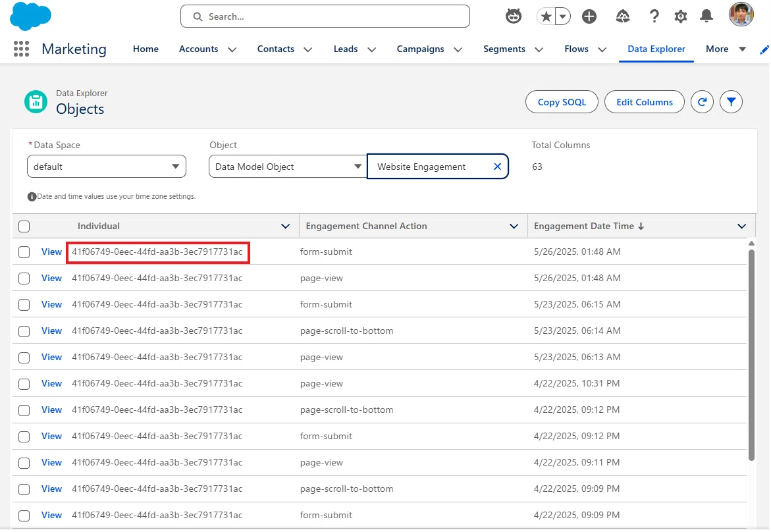The width and height of the screenshot is (771, 532).
Task: Open the filter funnel icon
Action: coord(731,102)
